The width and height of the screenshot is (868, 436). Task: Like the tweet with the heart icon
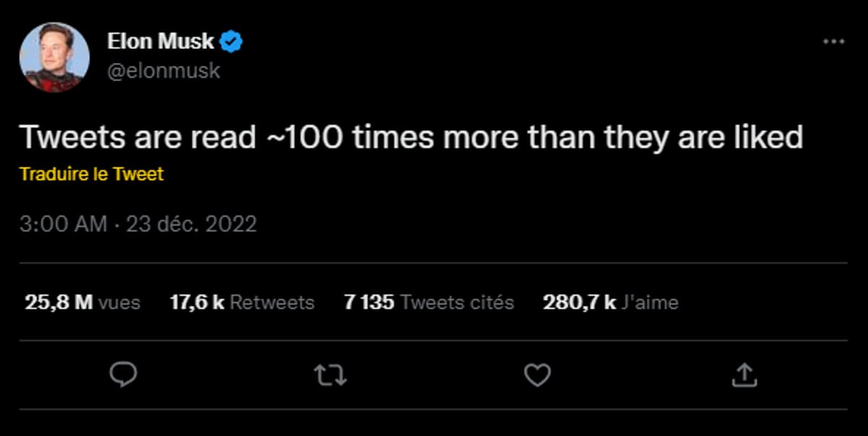[537, 375]
